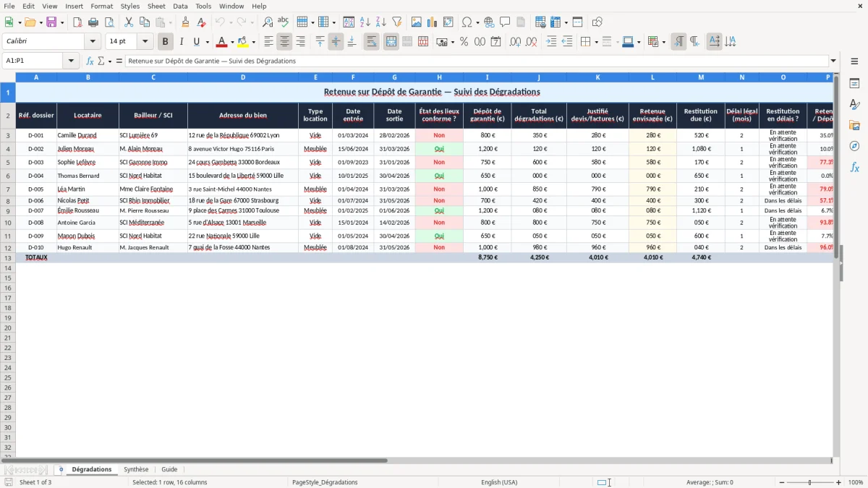868x488 pixels.
Task: Open Print Preview from the toolbar
Action: pos(109,22)
